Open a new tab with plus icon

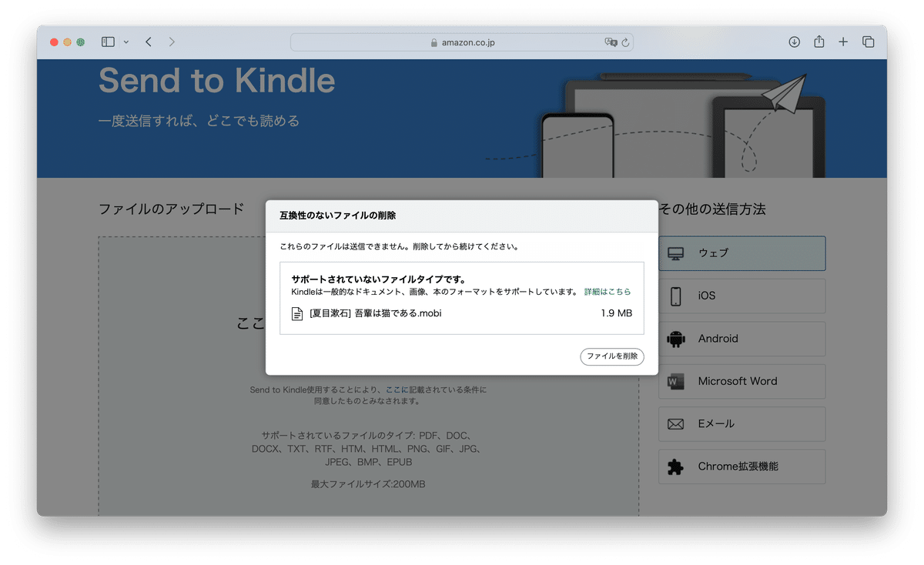click(x=843, y=42)
